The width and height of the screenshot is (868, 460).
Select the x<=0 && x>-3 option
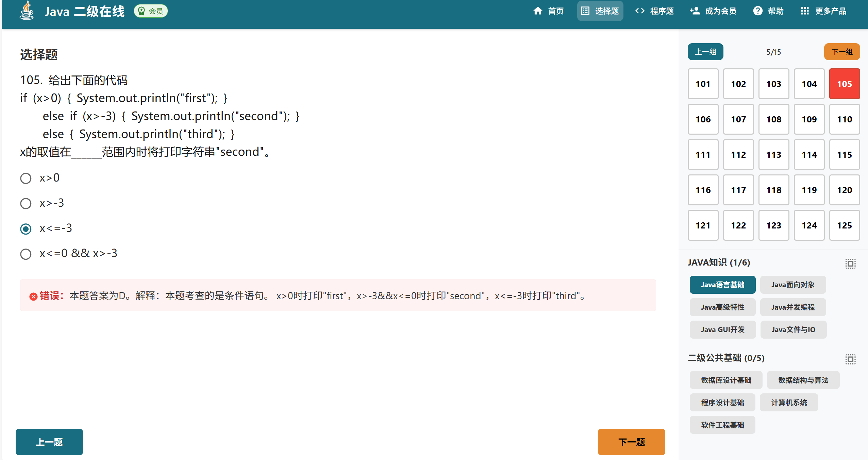coord(26,254)
